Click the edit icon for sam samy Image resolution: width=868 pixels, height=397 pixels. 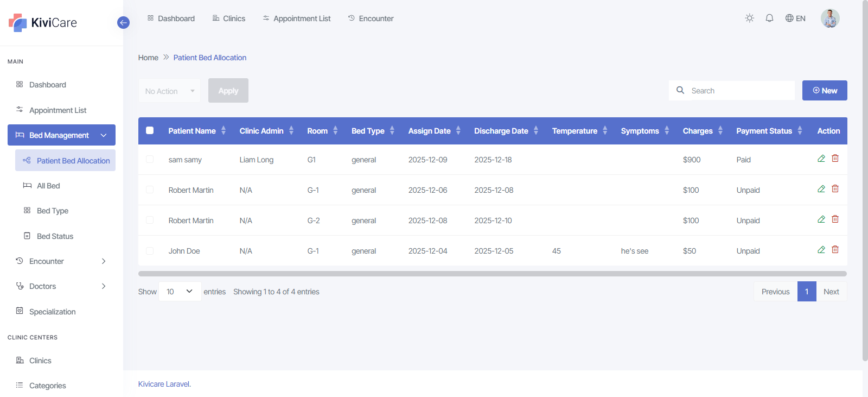pyautogui.click(x=821, y=159)
